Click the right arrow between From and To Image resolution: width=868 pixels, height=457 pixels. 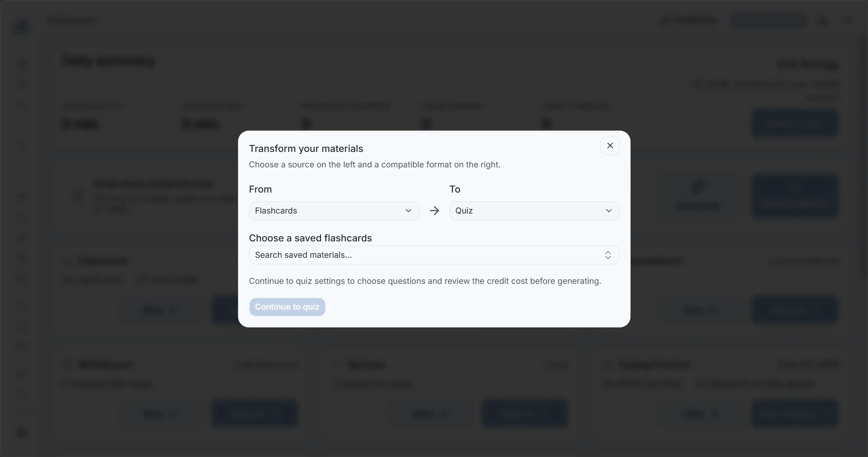coord(434,211)
